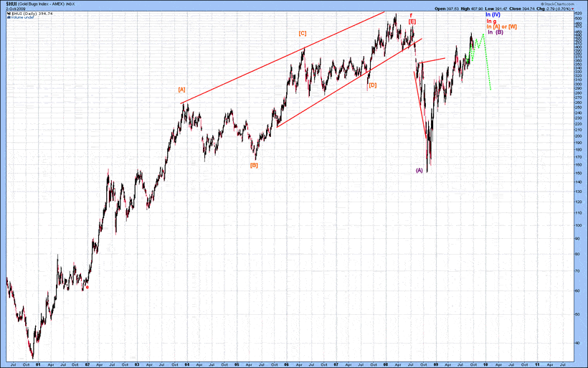The image size is (588, 368).
Task: Click the '08' year label on time axis
Action: [385, 364]
